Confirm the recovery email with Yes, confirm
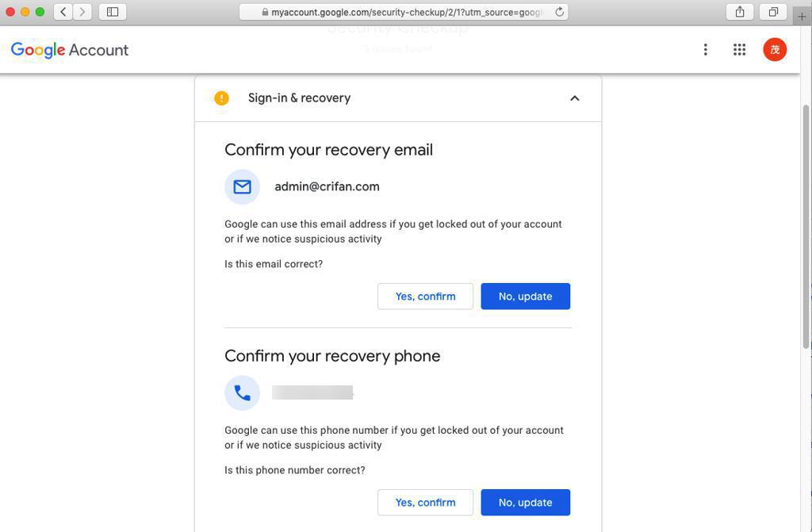812x532 pixels. click(x=425, y=297)
